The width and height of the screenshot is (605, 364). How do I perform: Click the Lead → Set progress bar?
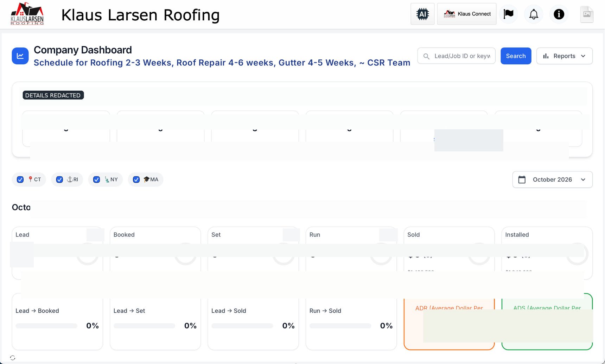144,326
